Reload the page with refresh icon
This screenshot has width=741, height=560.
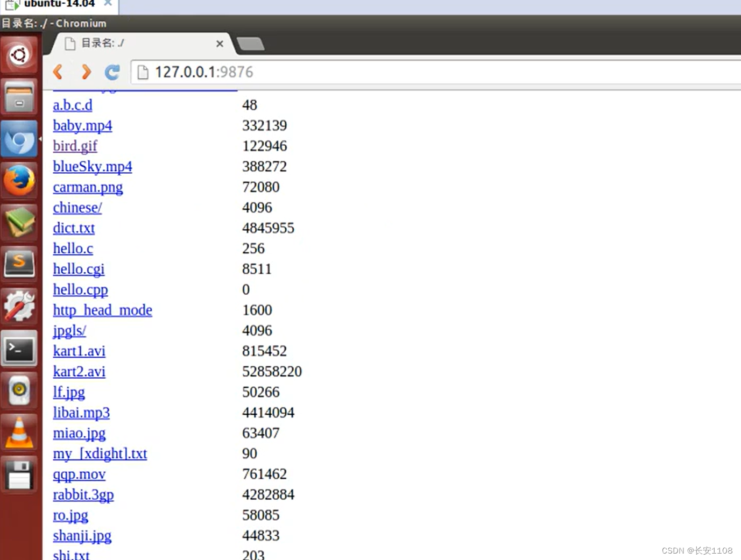[x=112, y=72]
